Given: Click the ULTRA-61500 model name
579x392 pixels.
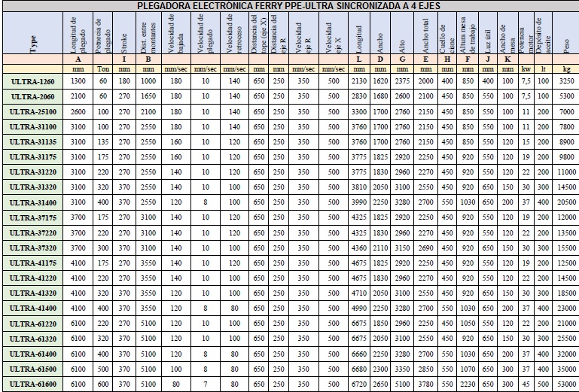Looking at the screenshot, I should point(32,369).
